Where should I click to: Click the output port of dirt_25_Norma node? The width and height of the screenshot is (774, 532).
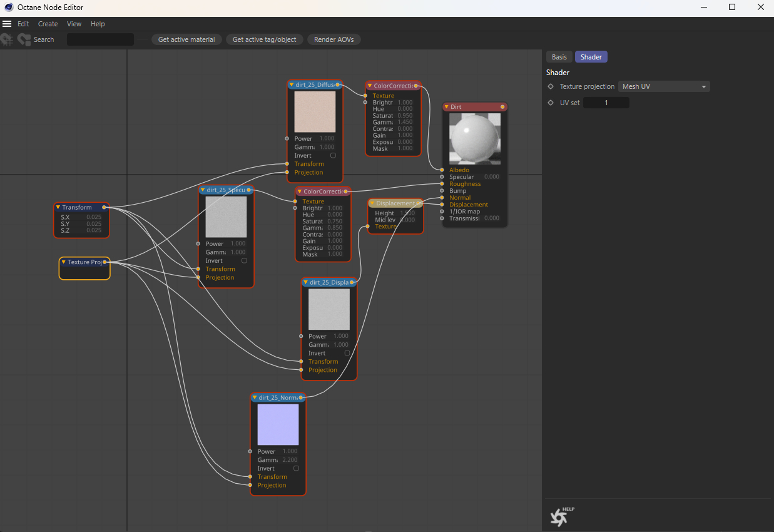pyautogui.click(x=301, y=397)
